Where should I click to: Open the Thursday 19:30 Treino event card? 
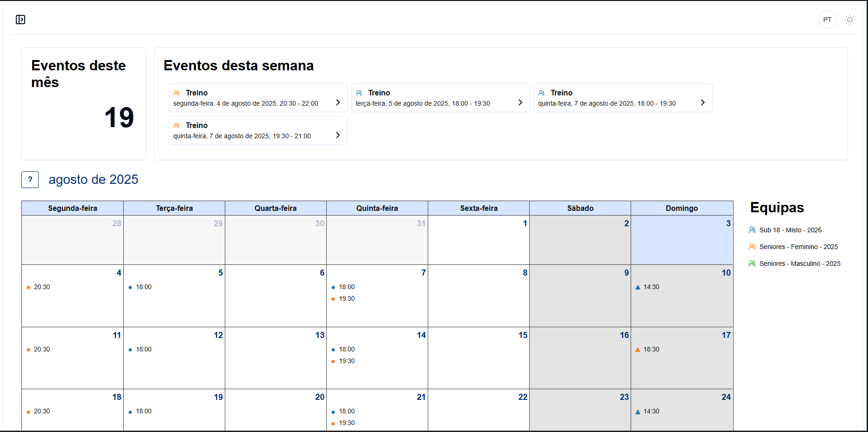(x=258, y=130)
